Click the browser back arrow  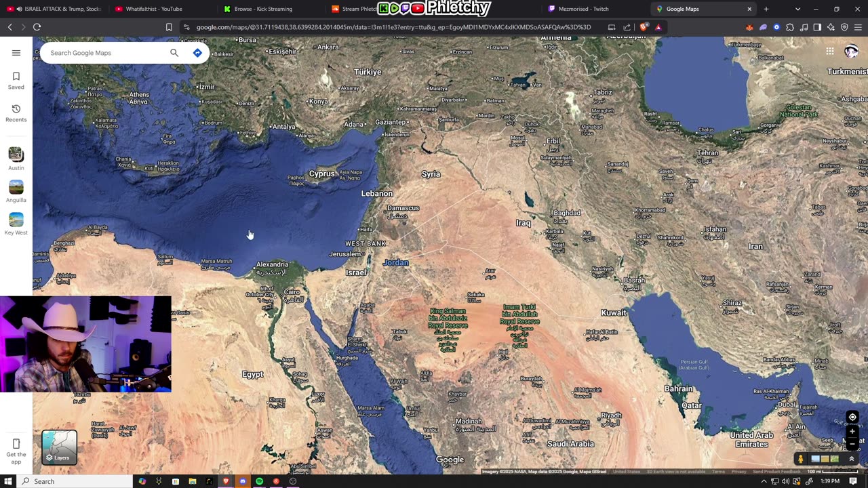pyautogui.click(x=10, y=27)
